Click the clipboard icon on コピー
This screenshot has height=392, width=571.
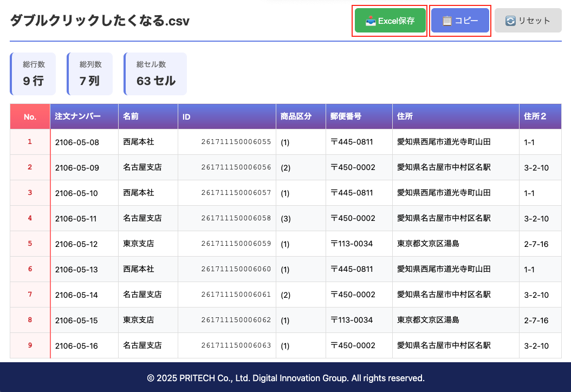click(447, 21)
